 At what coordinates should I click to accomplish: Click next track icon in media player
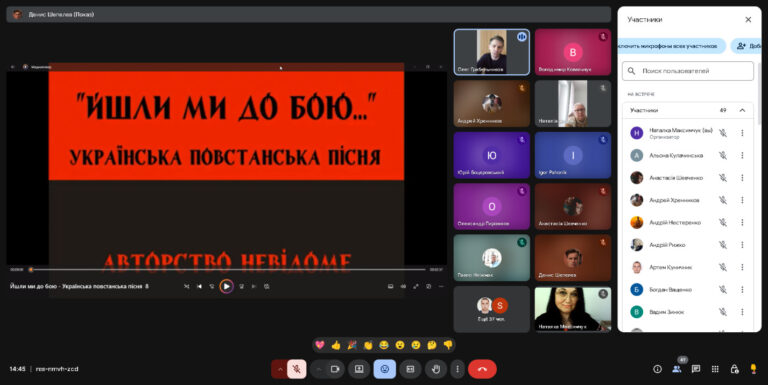pyautogui.click(x=254, y=287)
